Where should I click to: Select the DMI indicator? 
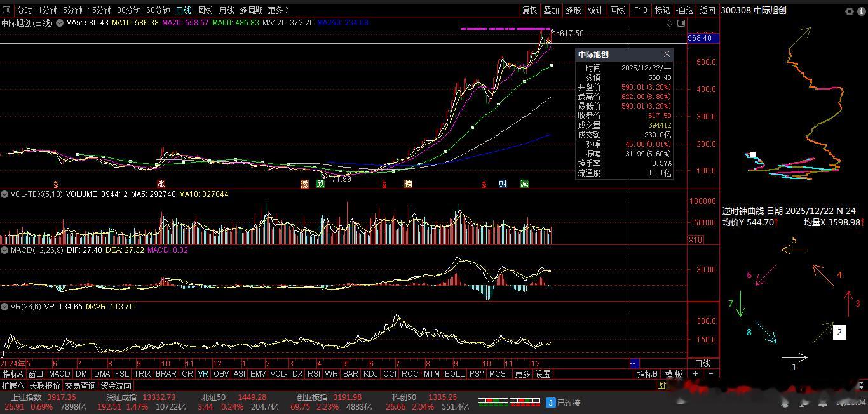(x=83, y=374)
